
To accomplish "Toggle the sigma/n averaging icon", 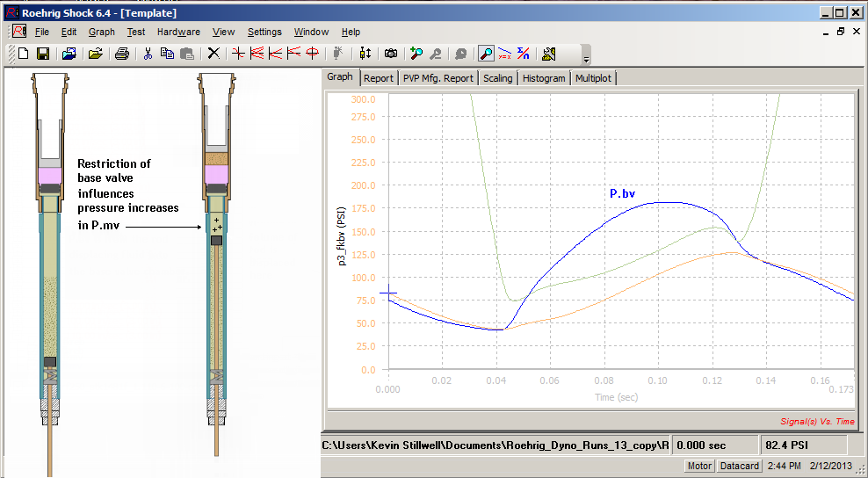I will [523, 54].
